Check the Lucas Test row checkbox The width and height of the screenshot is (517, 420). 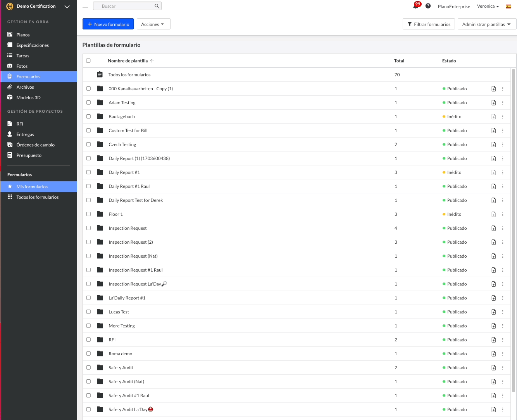(88, 312)
